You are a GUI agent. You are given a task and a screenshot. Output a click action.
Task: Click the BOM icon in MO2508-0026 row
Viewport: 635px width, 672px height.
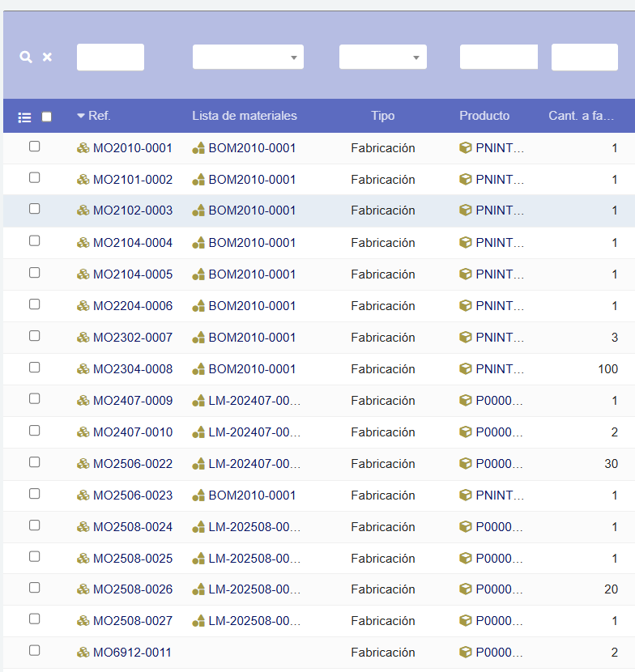pos(198,589)
